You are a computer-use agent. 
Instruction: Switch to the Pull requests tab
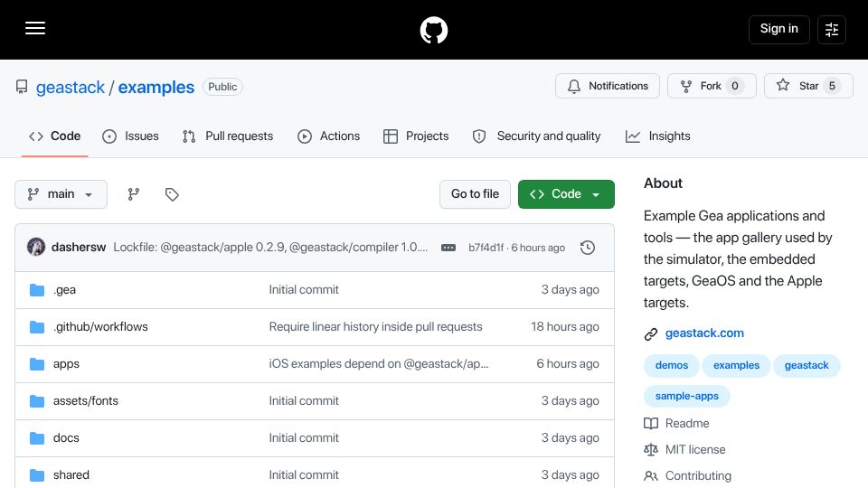coord(228,136)
